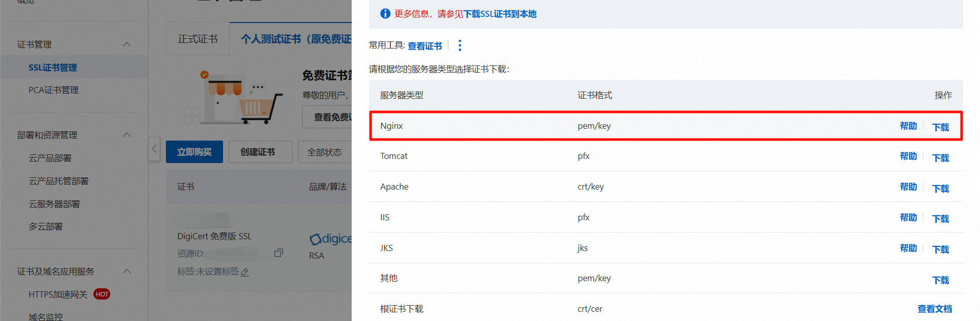Image resolution: width=980 pixels, height=321 pixels.
Task: Select SSL证书管理 in sidebar
Action: click(x=53, y=67)
